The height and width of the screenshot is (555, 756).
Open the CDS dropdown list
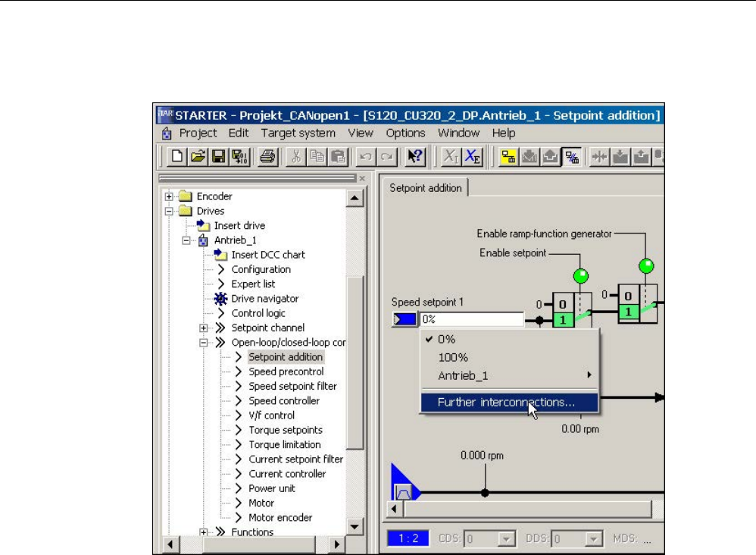[506, 538]
